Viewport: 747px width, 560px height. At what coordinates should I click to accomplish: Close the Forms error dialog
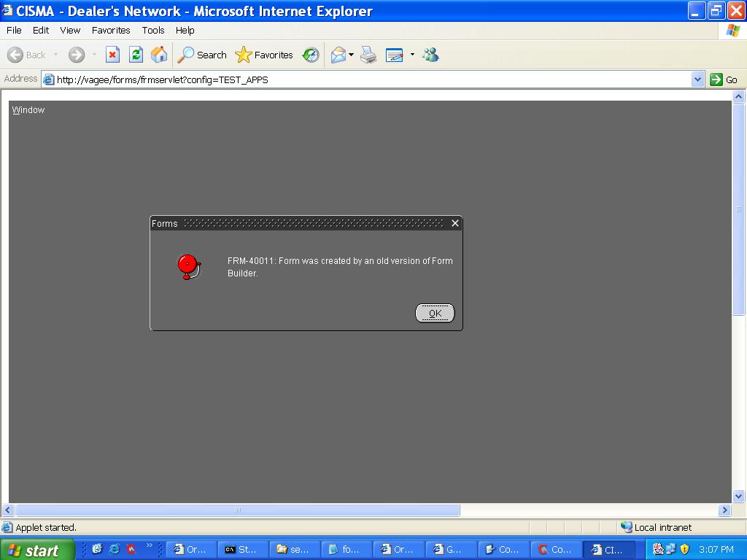tap(455, 223)
